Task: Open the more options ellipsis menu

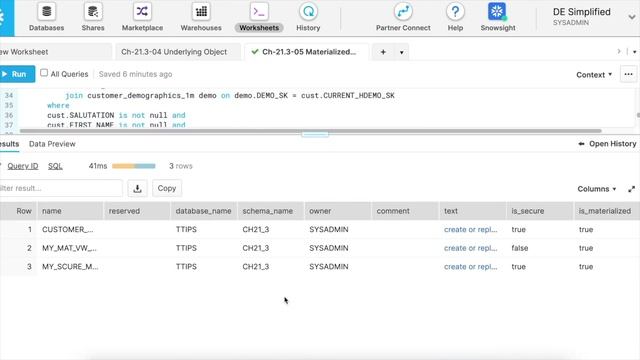Action: 628,74
